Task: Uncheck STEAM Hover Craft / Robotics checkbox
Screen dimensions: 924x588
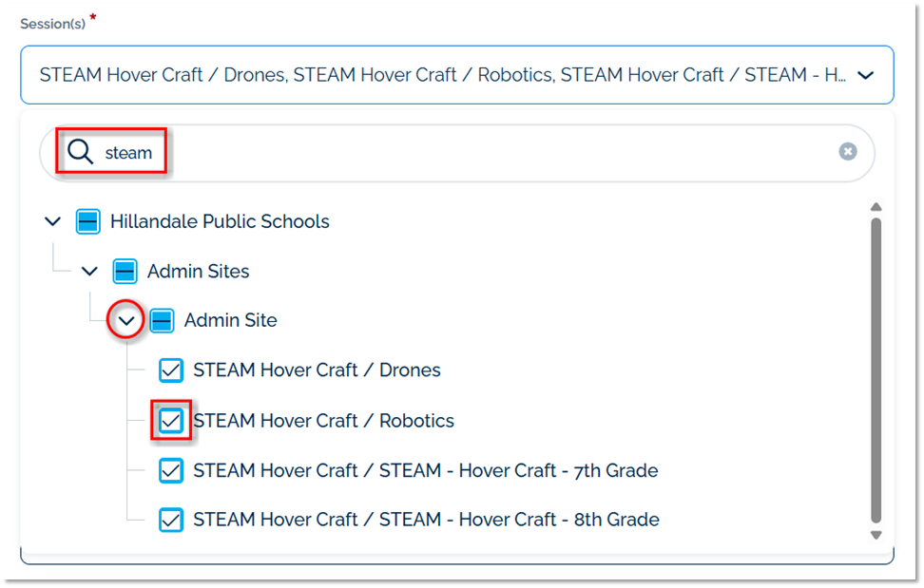Action: click(171, 421)
